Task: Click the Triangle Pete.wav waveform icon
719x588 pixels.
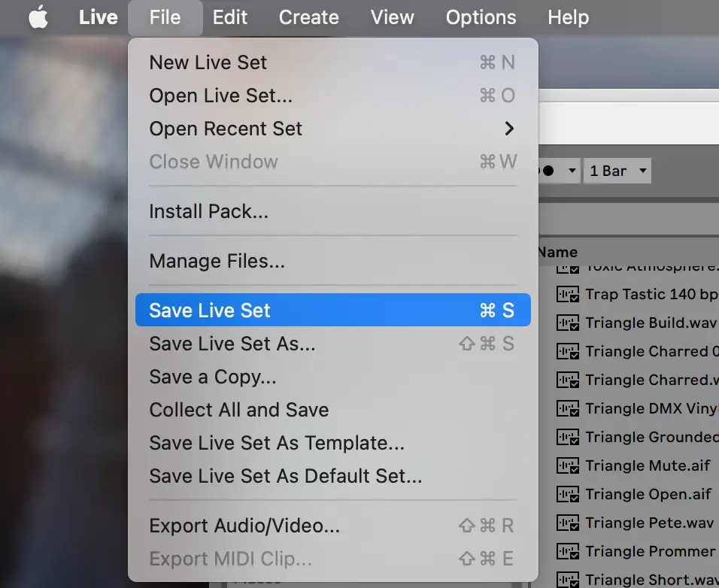Action: coord(567,523)
